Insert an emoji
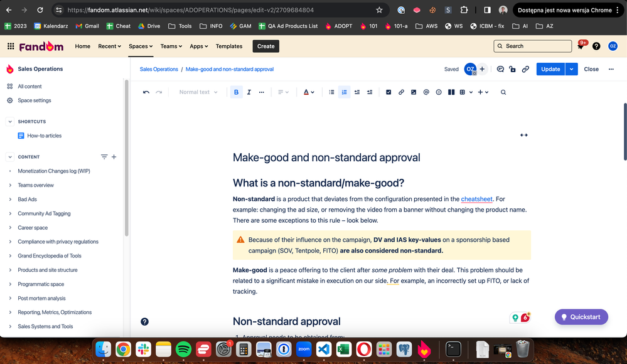This screenshot has width=627, height=364. [439, 92]
